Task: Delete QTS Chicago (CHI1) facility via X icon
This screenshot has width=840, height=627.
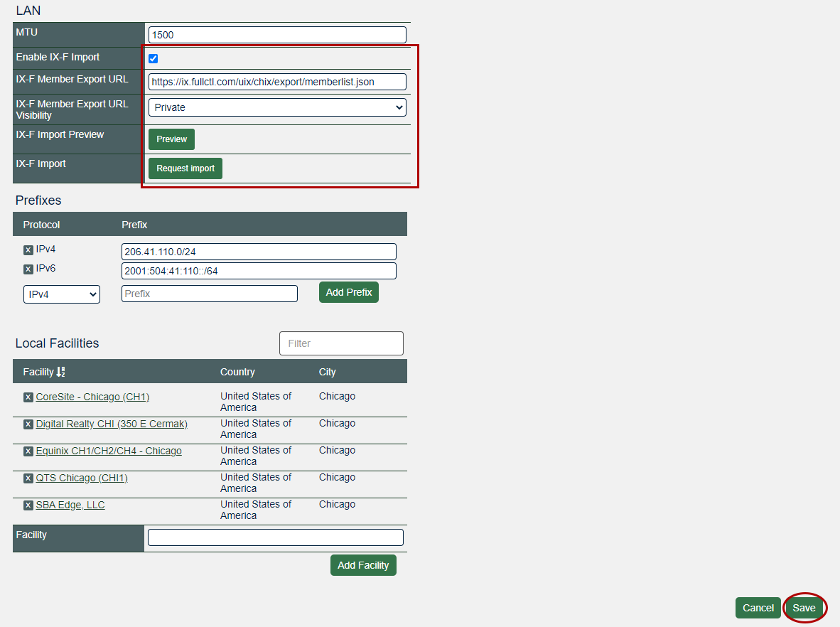Action: [28, 478]
